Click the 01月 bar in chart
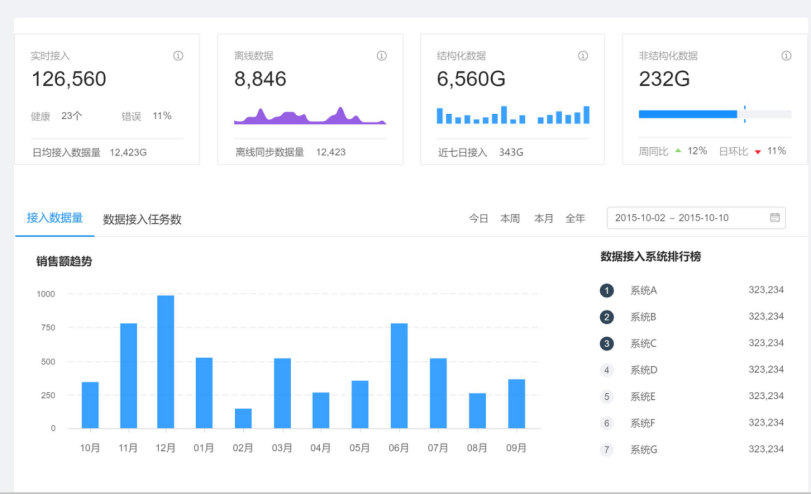This screenshot has height=494, width=811. coord(204,393)
